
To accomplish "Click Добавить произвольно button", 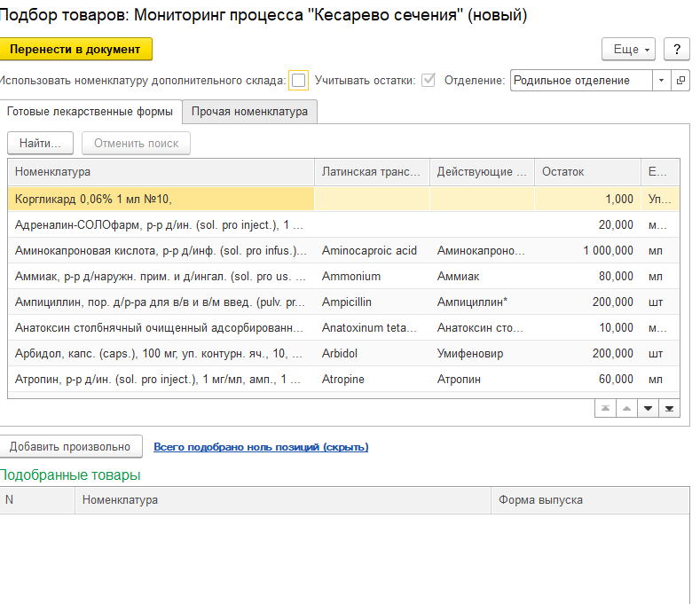I will (x=70, y=447).
